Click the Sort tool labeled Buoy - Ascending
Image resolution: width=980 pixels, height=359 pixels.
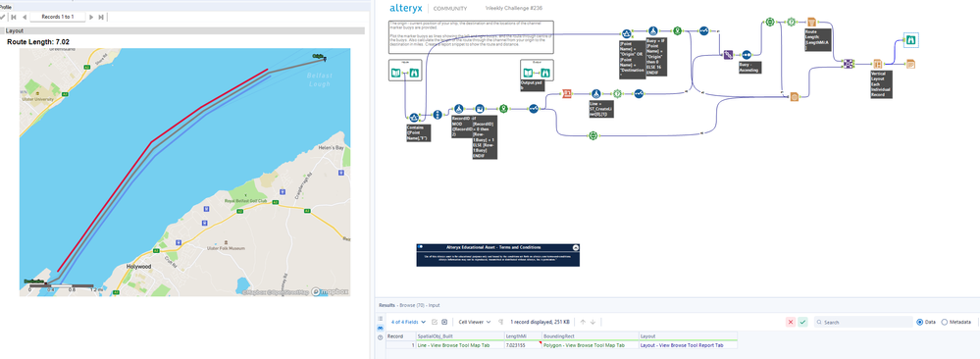point(746,55)
